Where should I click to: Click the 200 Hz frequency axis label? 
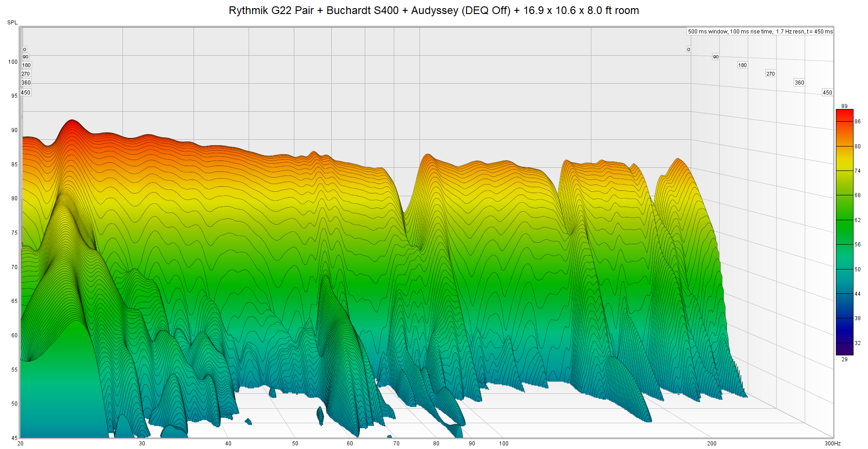click(x=712, y=444)
